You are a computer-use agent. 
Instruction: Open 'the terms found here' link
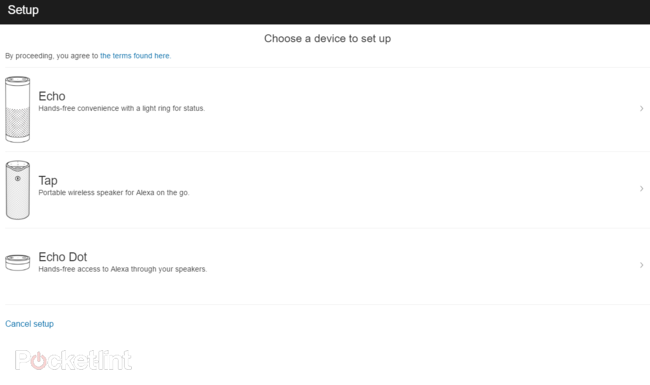[135, 56]
